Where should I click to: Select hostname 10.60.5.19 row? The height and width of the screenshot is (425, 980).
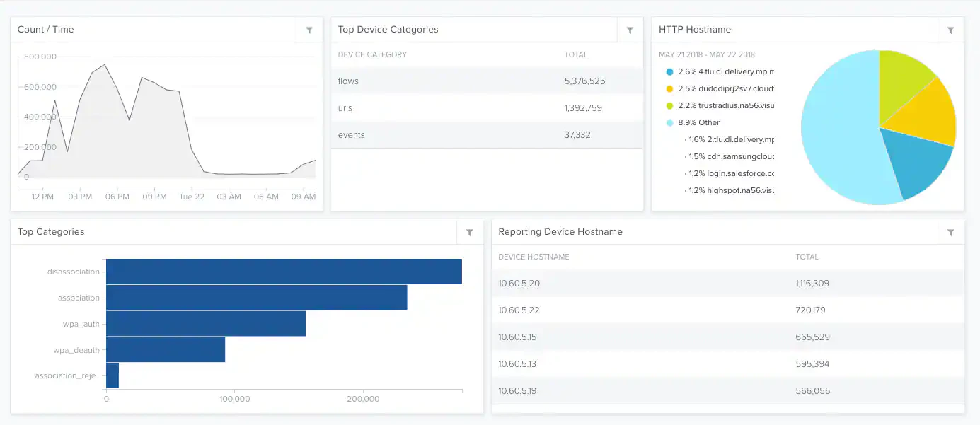728,390
